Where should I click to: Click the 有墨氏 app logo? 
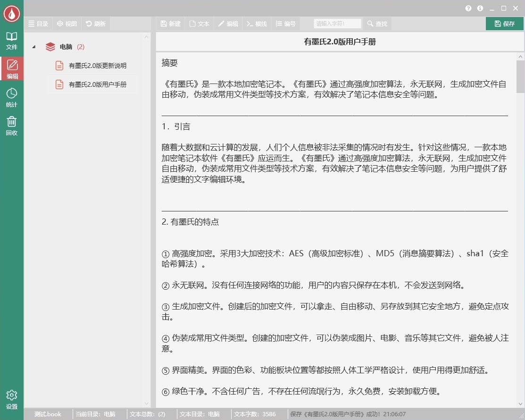11,13
